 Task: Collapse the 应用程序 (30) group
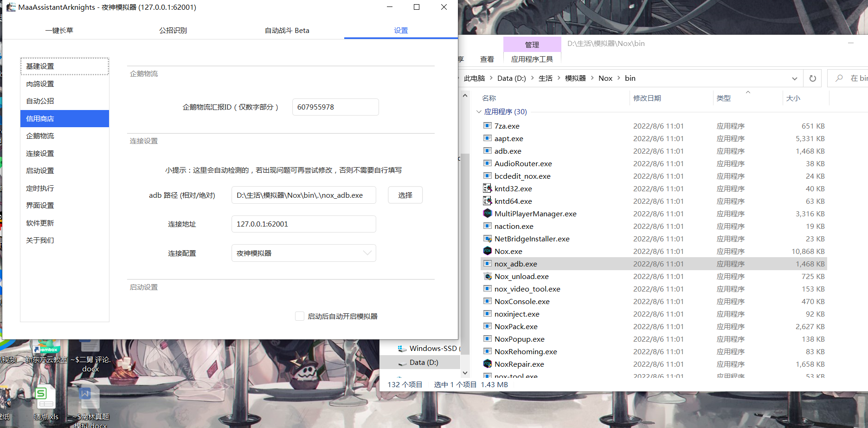click(x=479, y=111)
